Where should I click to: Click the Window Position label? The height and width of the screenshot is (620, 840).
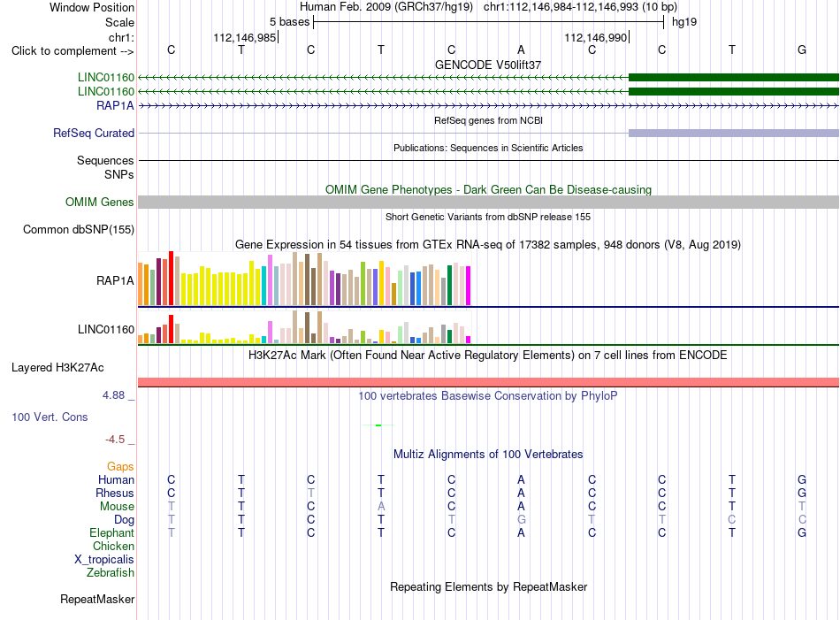pos(92,7)
